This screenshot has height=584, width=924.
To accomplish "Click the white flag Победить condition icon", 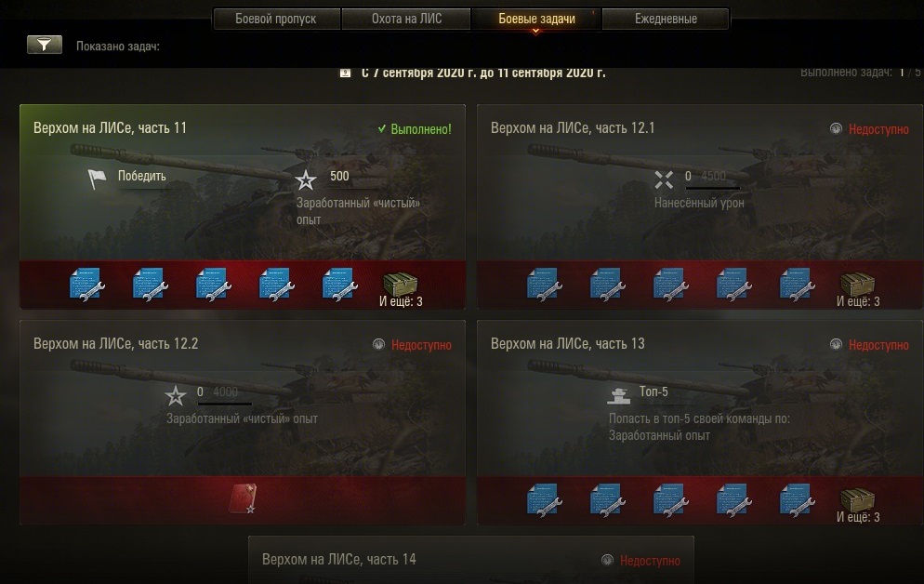I will tap(97, 179).
